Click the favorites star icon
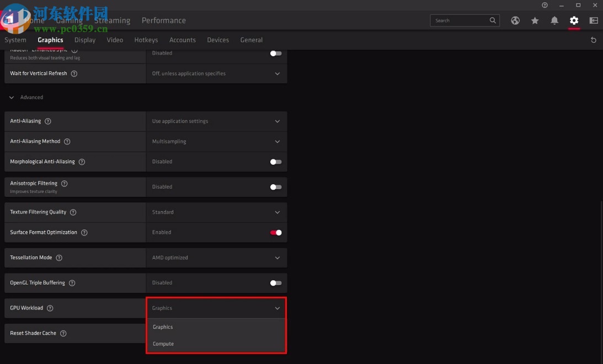Screen dimensions: 603x364 click(x=535, y=20)
